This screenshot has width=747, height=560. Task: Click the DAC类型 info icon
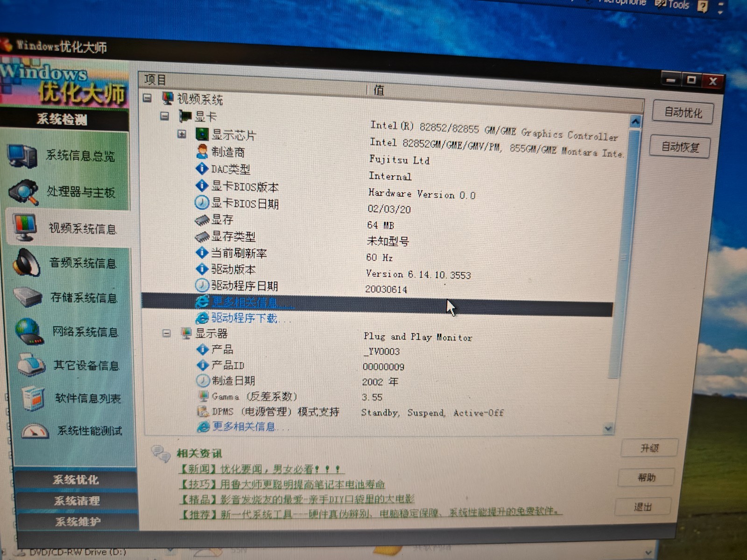click(202, 168)
